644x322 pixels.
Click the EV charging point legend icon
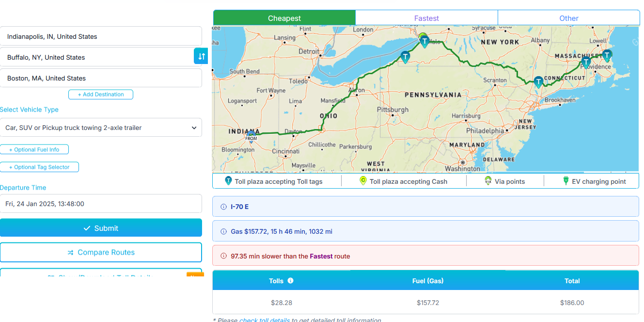pos(565,181)
